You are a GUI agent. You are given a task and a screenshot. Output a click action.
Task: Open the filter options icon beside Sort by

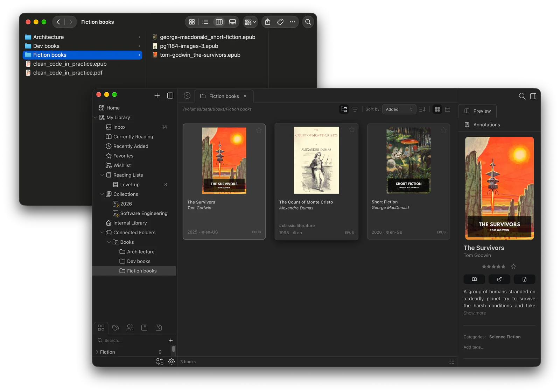[355, 109]
